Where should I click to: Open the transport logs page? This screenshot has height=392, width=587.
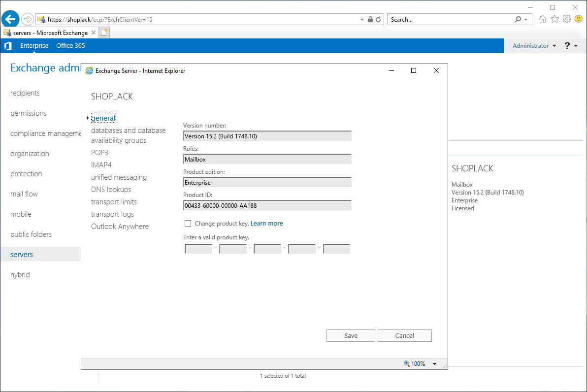click(112, 214)
